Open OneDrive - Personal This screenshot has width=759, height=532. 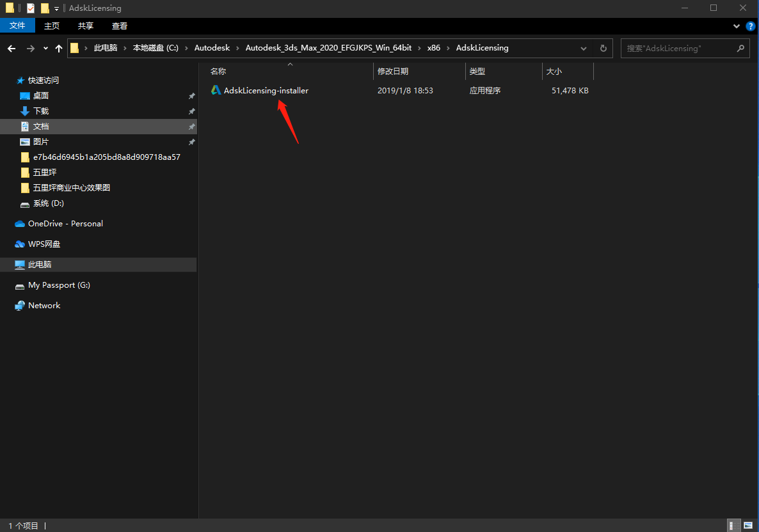click(x=65, y=223)
